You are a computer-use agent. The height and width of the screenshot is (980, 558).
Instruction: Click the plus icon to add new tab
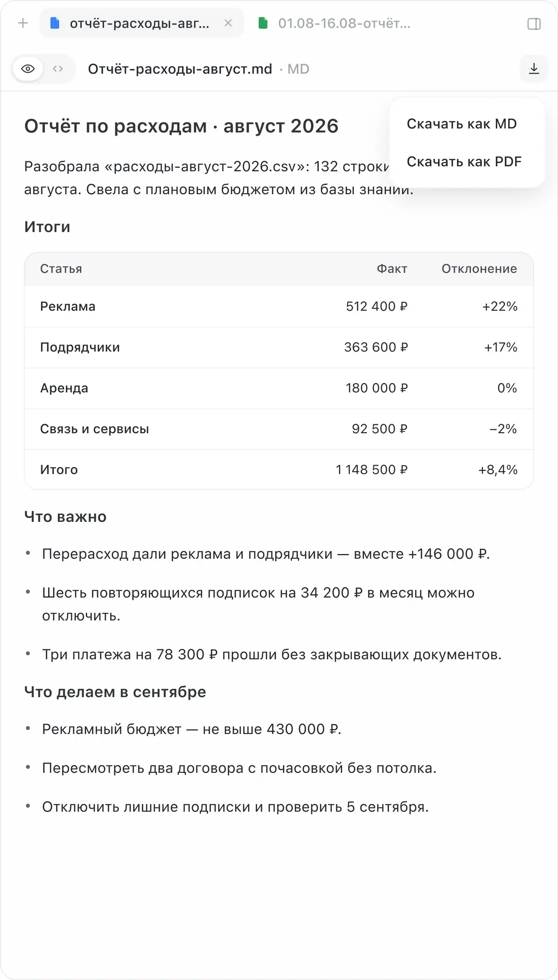[23, 23]
